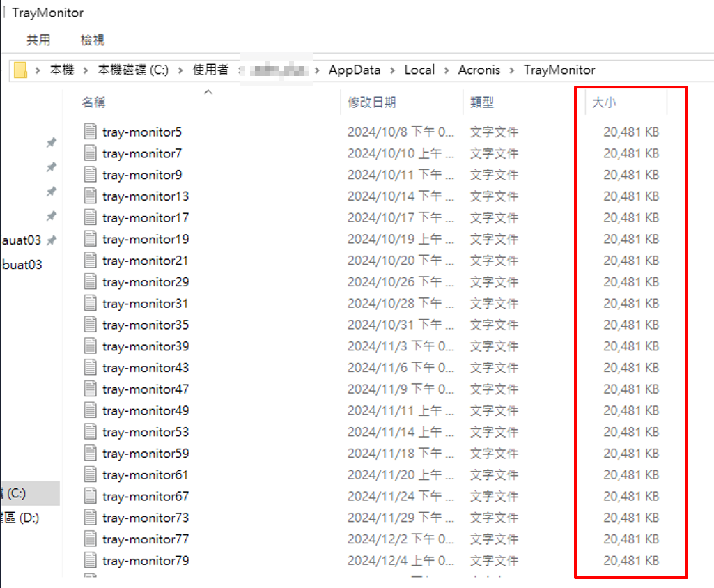The height and width of the screenshot is (588, 714).
Task: Click the tray-monitor53 file icon
Action: 90,431
